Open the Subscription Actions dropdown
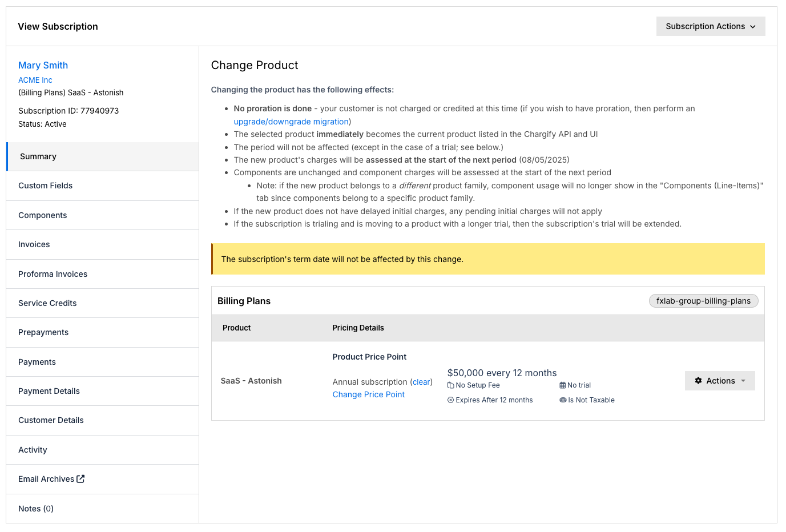The height and width of the screenshot is (532, 786). click(711, 26)
